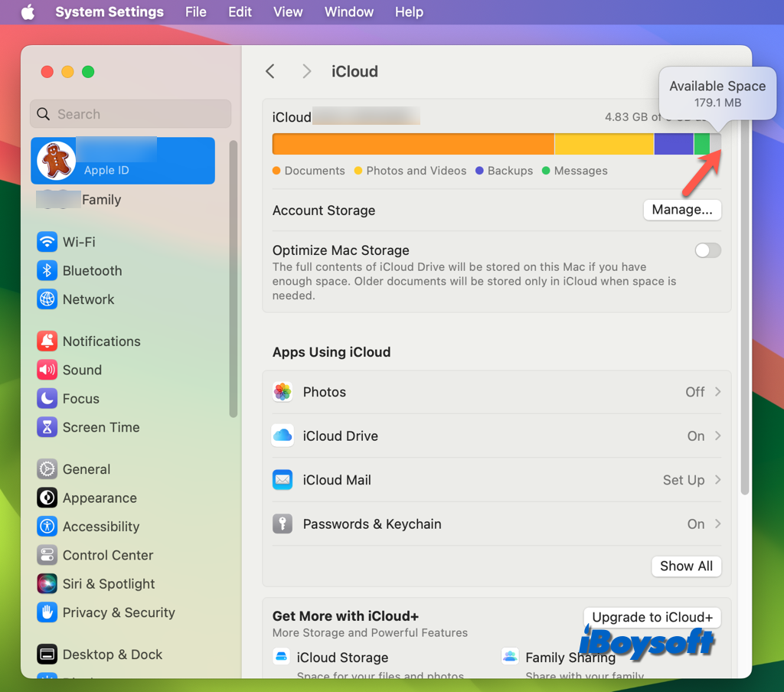This screenshot has height=692, width=784.
Task: Click the Family Sharing people icon
Action: [510, 656]
